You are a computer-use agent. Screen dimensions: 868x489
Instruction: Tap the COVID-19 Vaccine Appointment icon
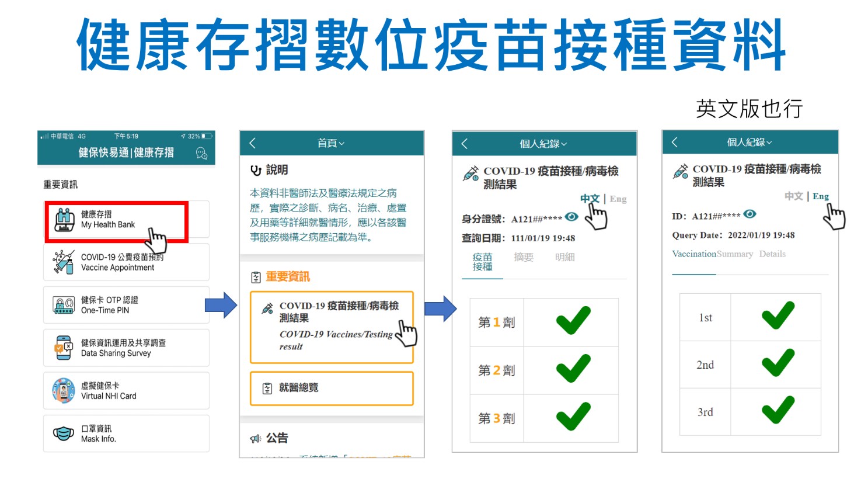point(63,262)
